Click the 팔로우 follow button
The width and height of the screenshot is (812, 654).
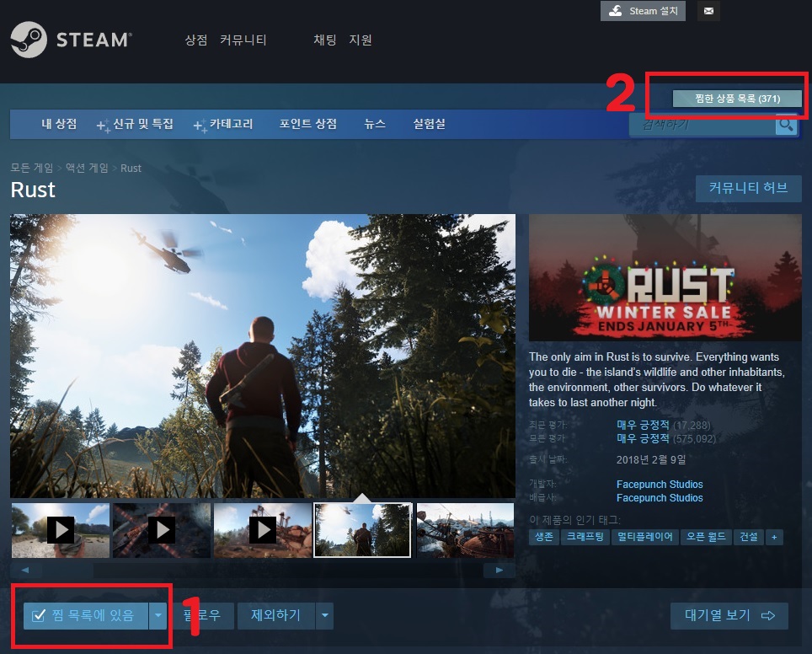pos(202,615)
